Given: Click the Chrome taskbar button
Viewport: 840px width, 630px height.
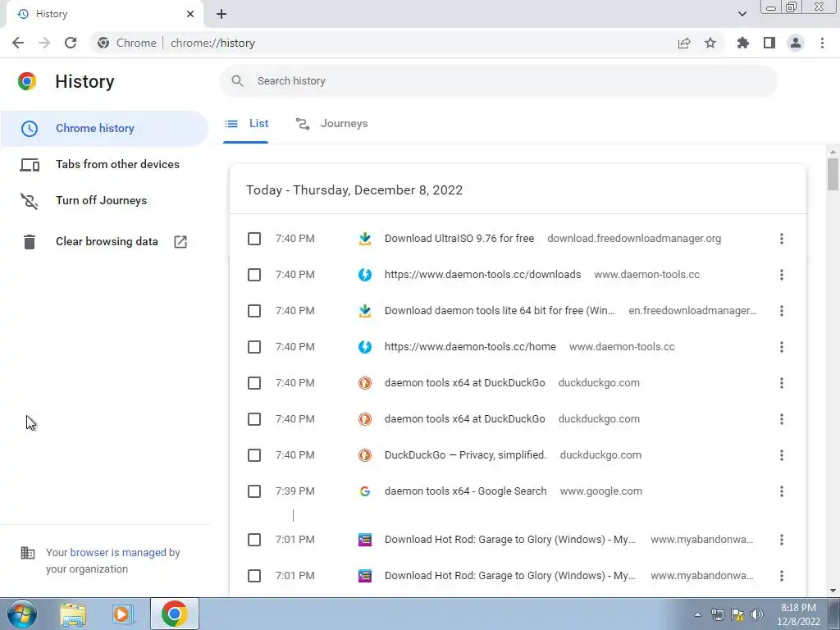Looking at the screenshot, I should [x=175, y=614].
